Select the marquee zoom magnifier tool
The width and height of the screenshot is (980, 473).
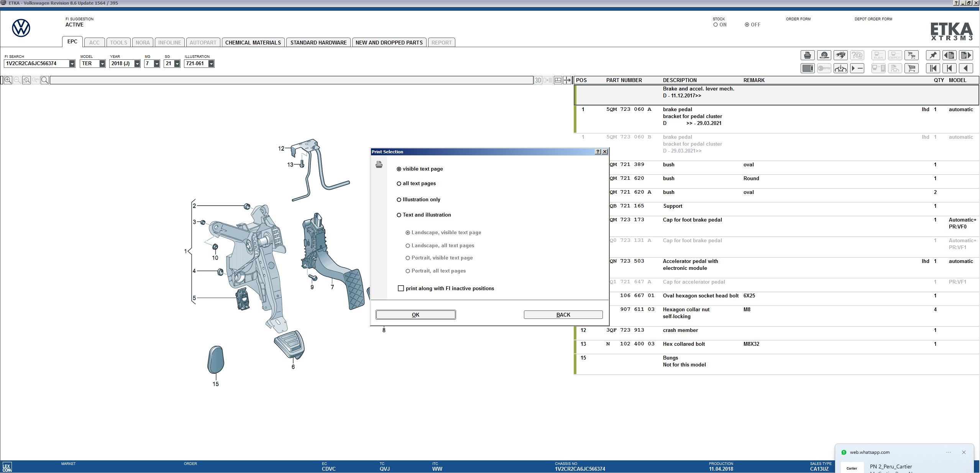click(x=26, y=80)
